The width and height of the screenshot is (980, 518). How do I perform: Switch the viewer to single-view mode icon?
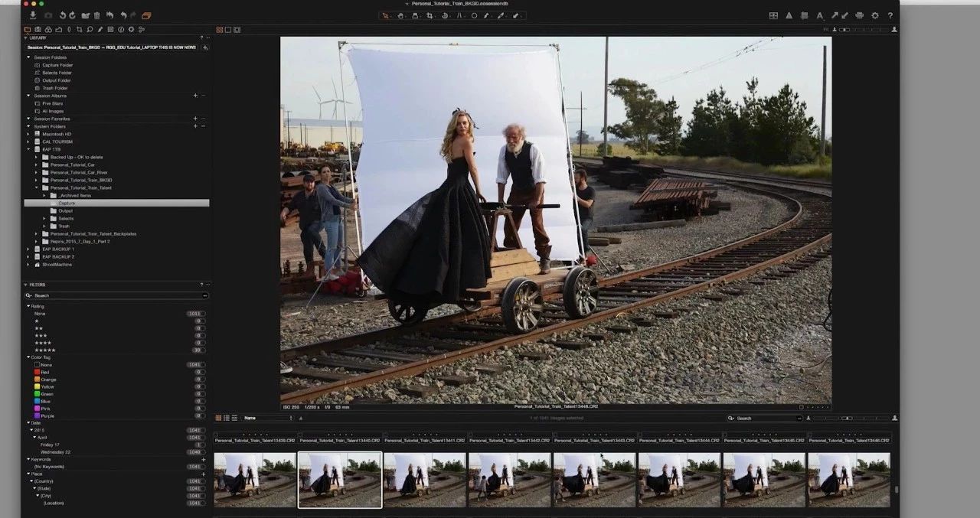pyautogui.click(x=228, y=30)
